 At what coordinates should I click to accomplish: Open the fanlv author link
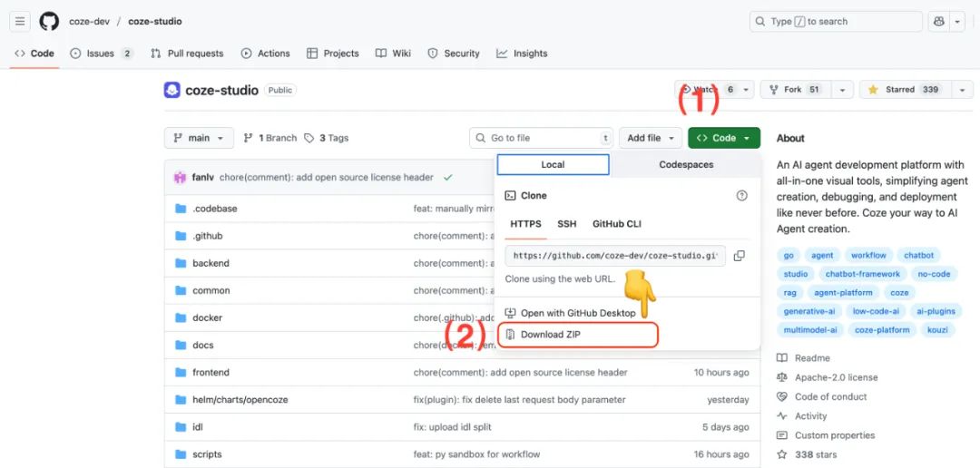(x=202, y=178)
